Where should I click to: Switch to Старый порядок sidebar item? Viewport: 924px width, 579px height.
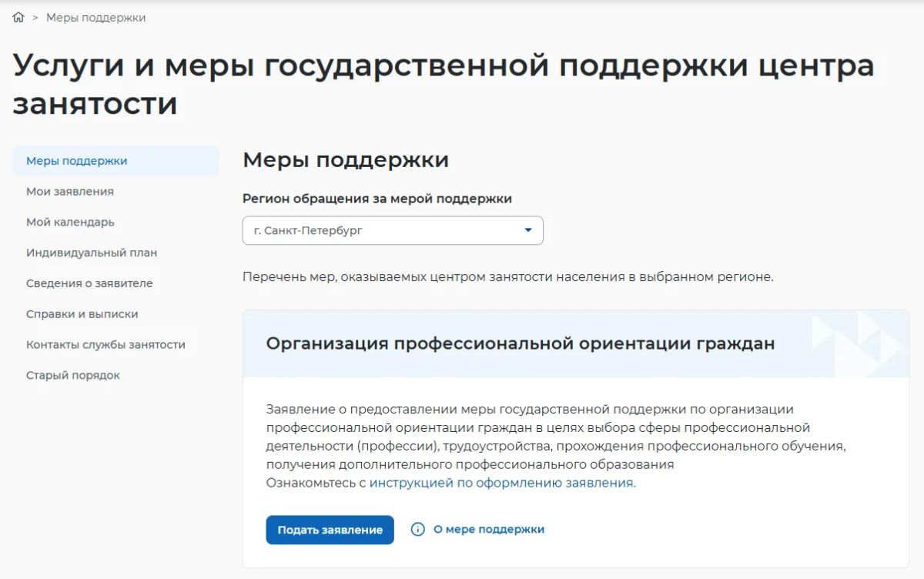click(x=73, y=376)
